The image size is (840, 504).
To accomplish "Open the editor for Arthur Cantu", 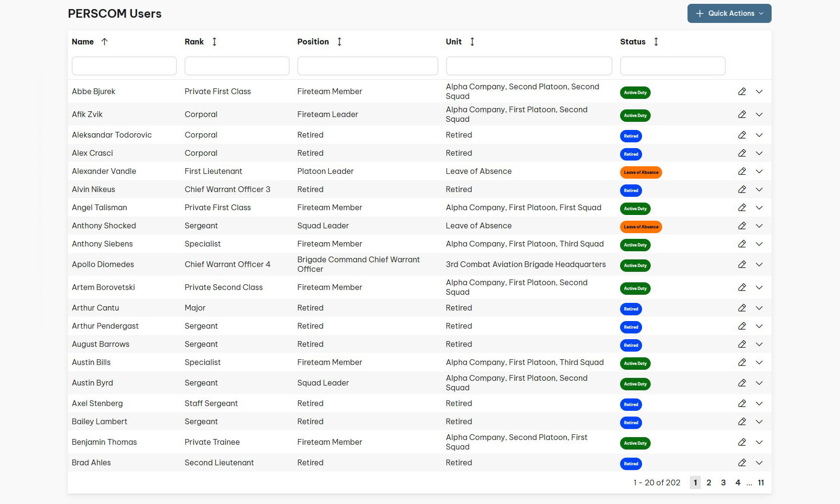I will tap(742, 308).
